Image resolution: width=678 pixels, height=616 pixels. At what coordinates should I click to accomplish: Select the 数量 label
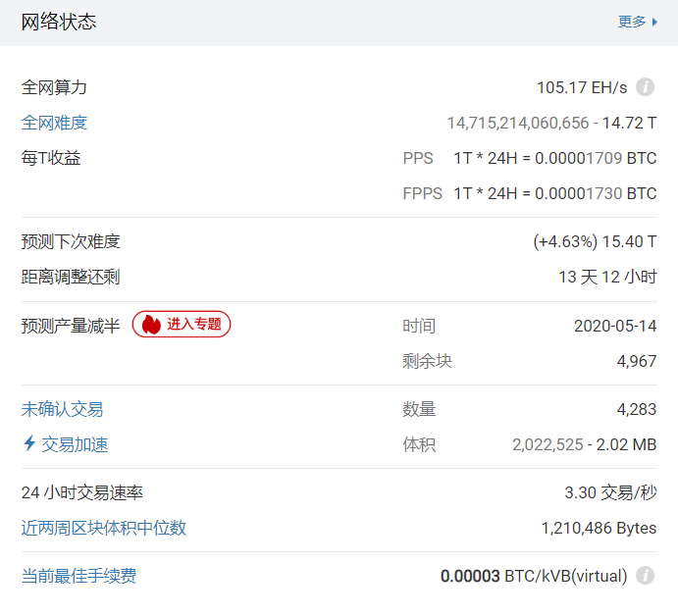point(419,409)
